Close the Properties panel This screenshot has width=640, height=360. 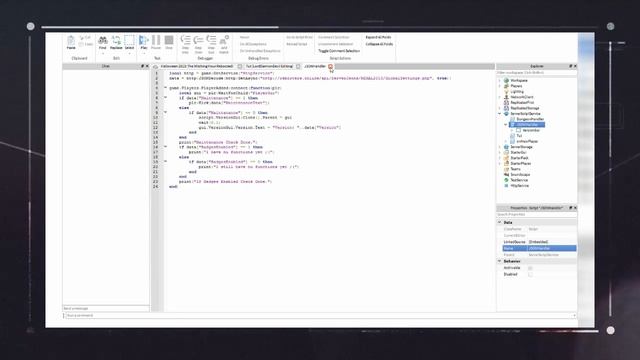click(x=575, y=208)
